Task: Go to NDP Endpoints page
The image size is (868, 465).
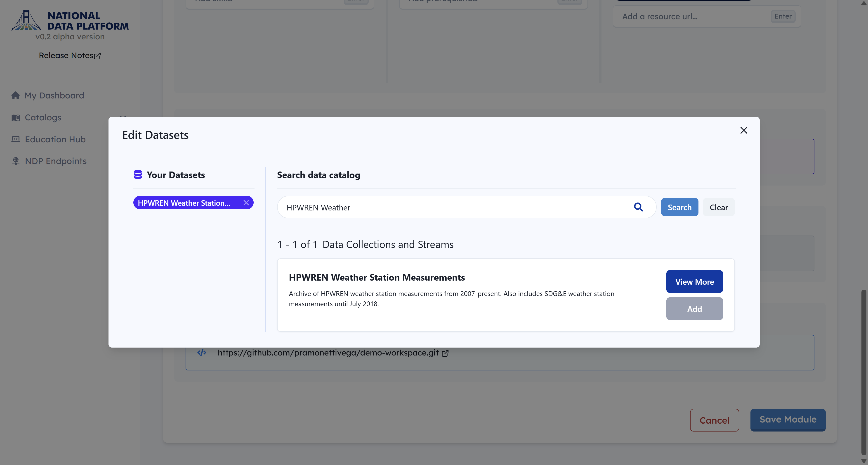Action: pos(56,161)
